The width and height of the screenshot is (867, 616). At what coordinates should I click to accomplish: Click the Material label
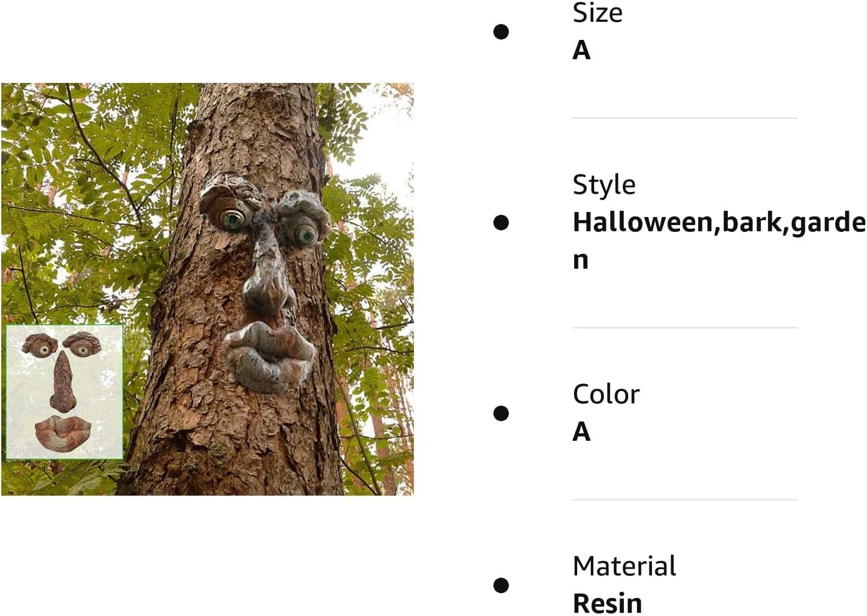(624, 566)
